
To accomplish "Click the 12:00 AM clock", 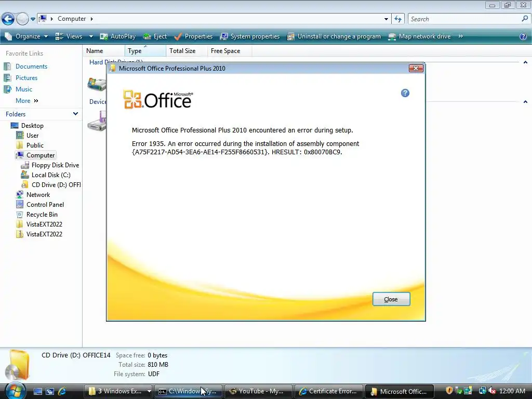I will tap(512, 391).
